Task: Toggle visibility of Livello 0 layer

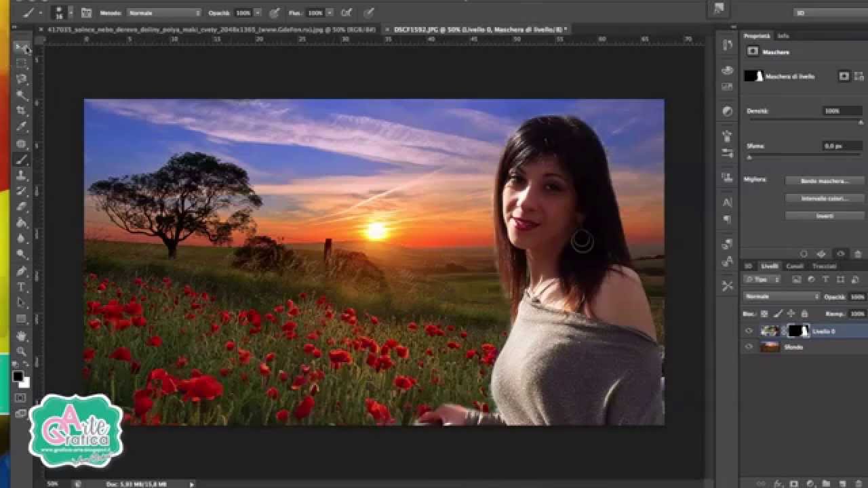Action: [749, 331]
